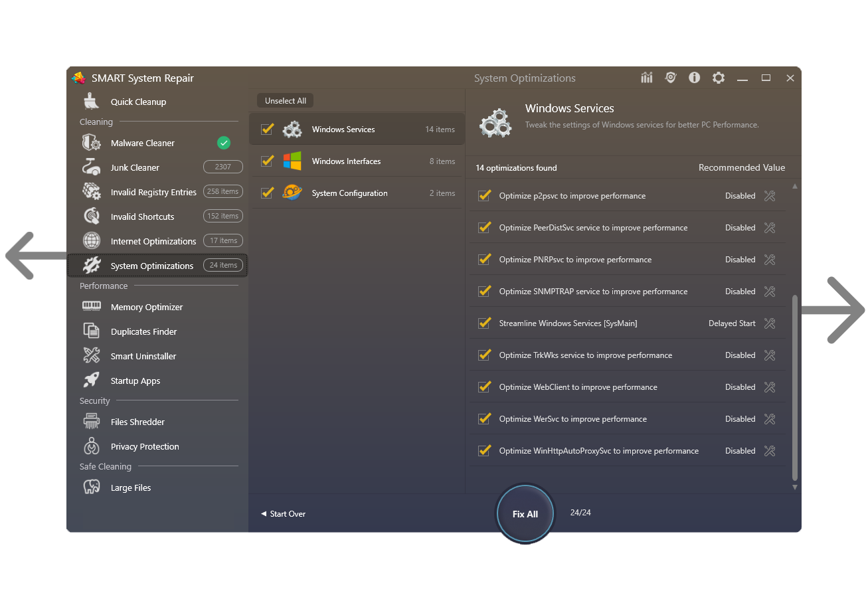Viewport: 868px width, 611px height.
Task: Click the 24/24 counter text
Action: 580,513
